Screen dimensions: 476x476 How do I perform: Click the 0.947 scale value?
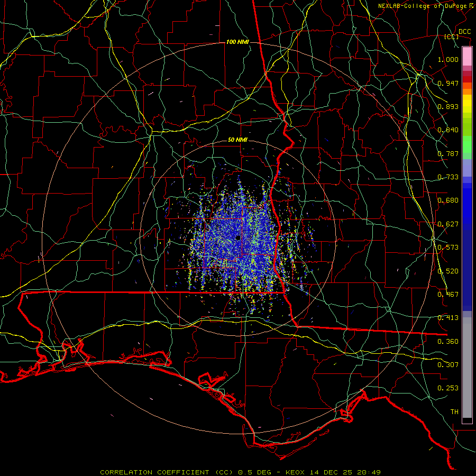point(448,83)
